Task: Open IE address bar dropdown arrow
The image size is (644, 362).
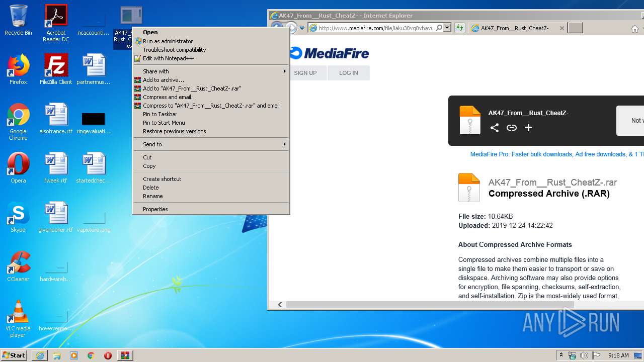Action: [x=447, y=28]
